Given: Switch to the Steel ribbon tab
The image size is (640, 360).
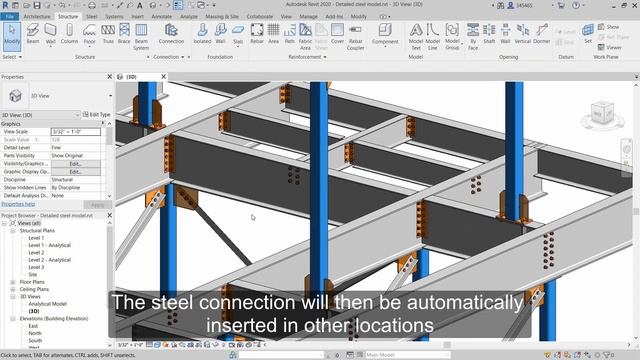Looking at the screenshot, I should click(x=91, y=17).
